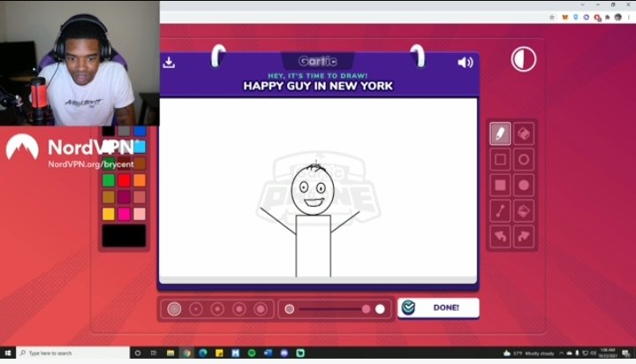636x364 pixels.
Task: Pick the bright red color swatch
Action: tap(125, 180)
